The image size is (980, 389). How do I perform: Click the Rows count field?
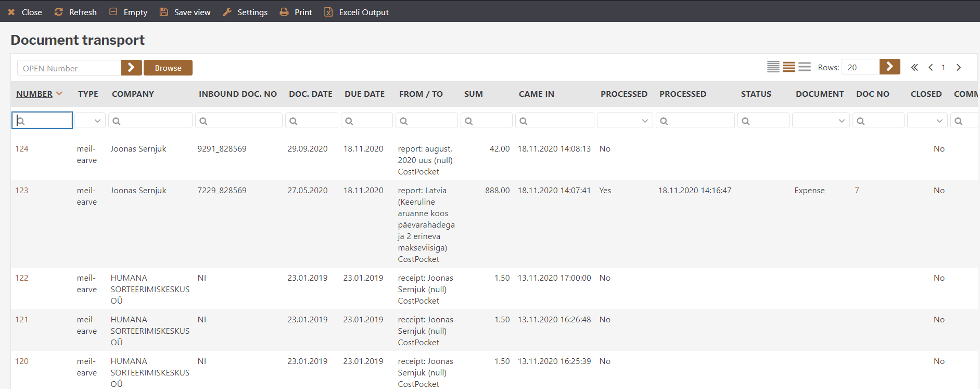coord(861,67)
